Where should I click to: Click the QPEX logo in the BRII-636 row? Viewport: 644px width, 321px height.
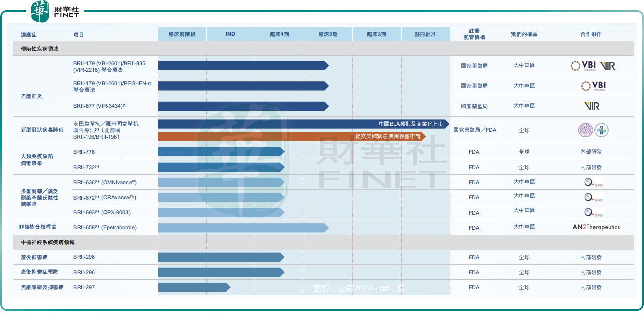point(593,183)
